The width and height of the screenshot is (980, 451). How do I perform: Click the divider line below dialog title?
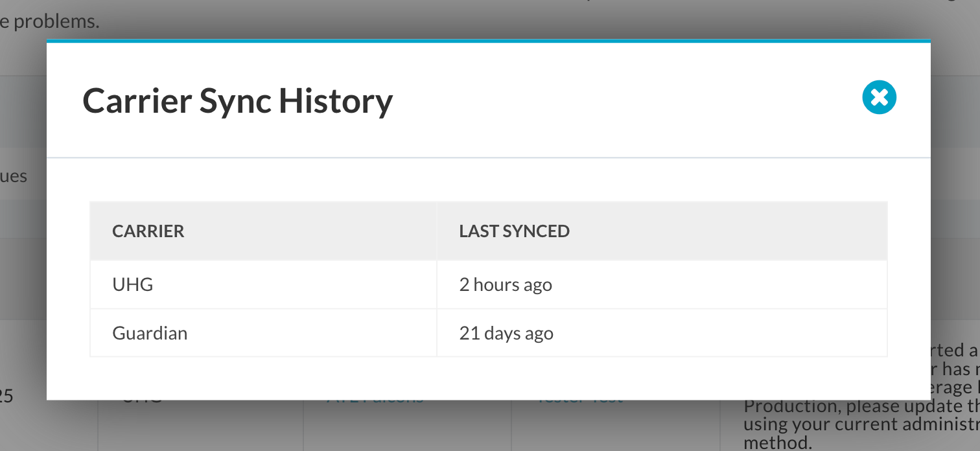click(488, 157)
